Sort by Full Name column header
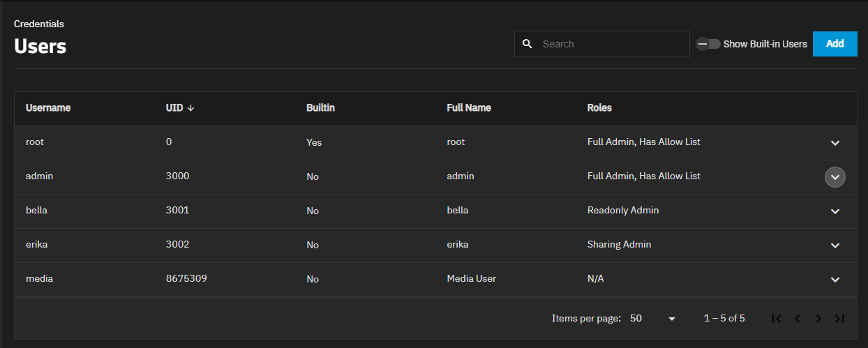 point(469,108)
